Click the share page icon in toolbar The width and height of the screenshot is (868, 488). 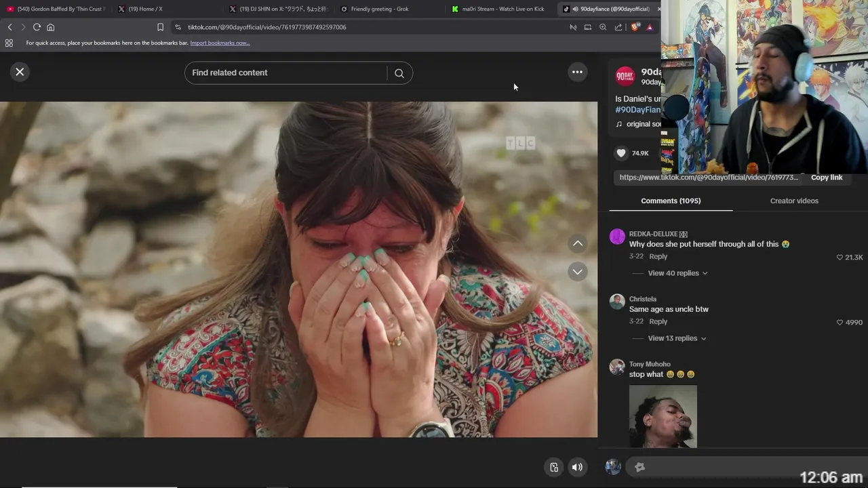coord(618,27)
